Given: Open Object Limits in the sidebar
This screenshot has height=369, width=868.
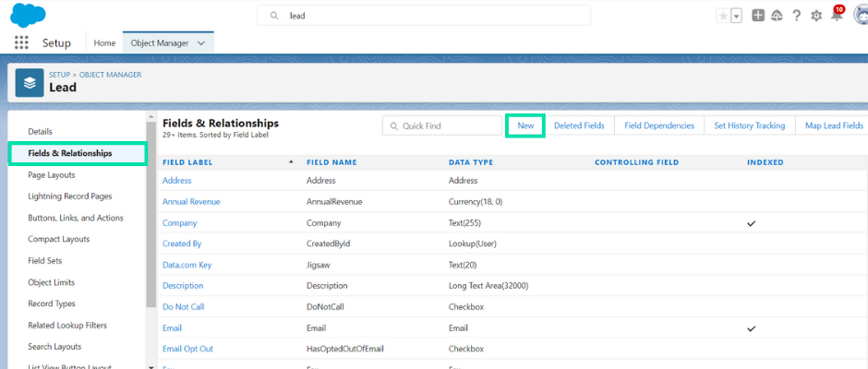Looking at the screenshot, I should click(x=51, y=282).
